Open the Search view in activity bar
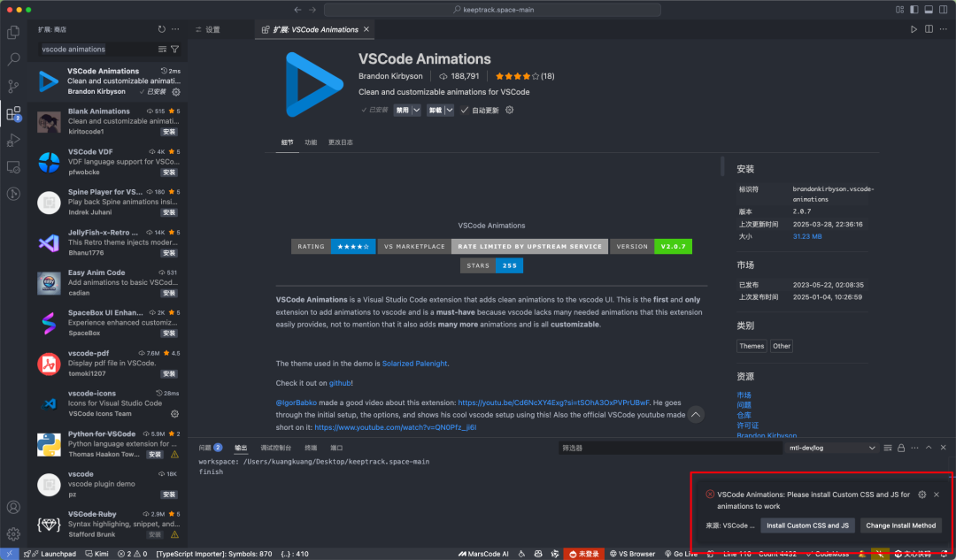 [12, 59]
